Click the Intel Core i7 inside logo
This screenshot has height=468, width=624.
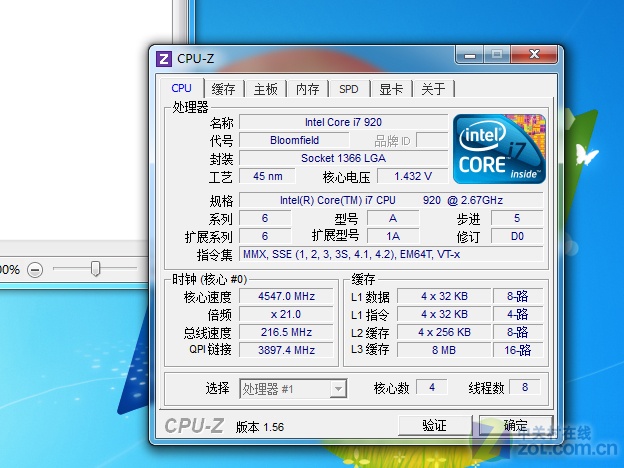click(x=499, y=149)
